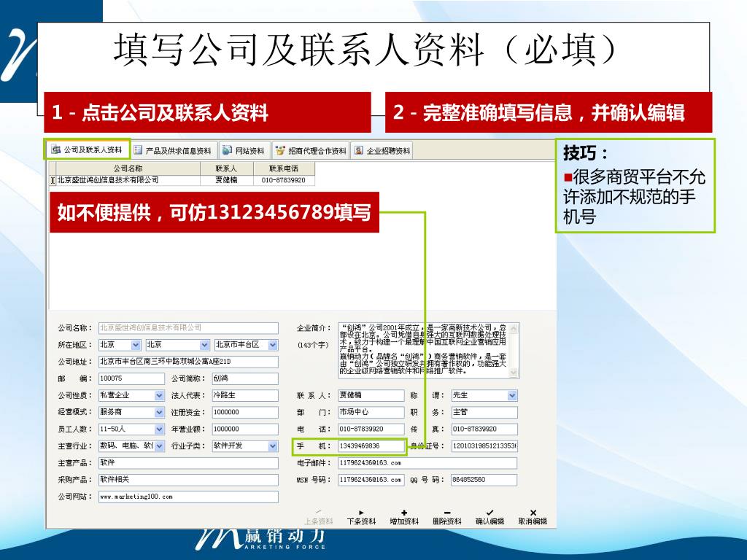Viewport: 747px width, 560px height.
Task: Click the 公司简称 field containing 创鸿
Action: pyautogui.click(x=245, y=378)
